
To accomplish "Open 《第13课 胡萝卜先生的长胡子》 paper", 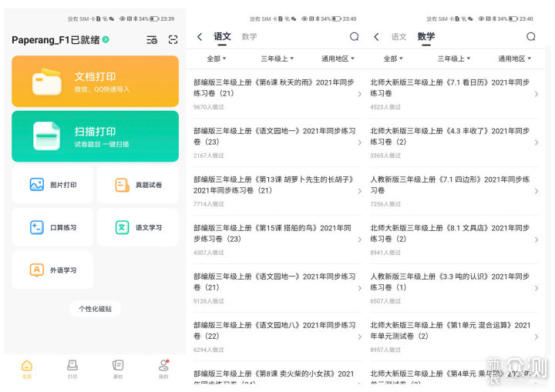I will tap(277, 191).
